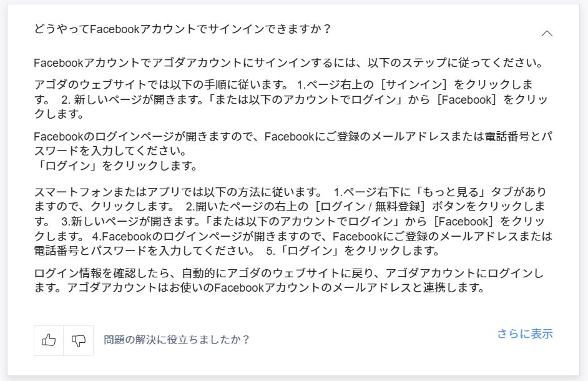588x381 pixels.
Task: Click the 「もっと見る」 text in smartphone steps
Action: point(454,192)
